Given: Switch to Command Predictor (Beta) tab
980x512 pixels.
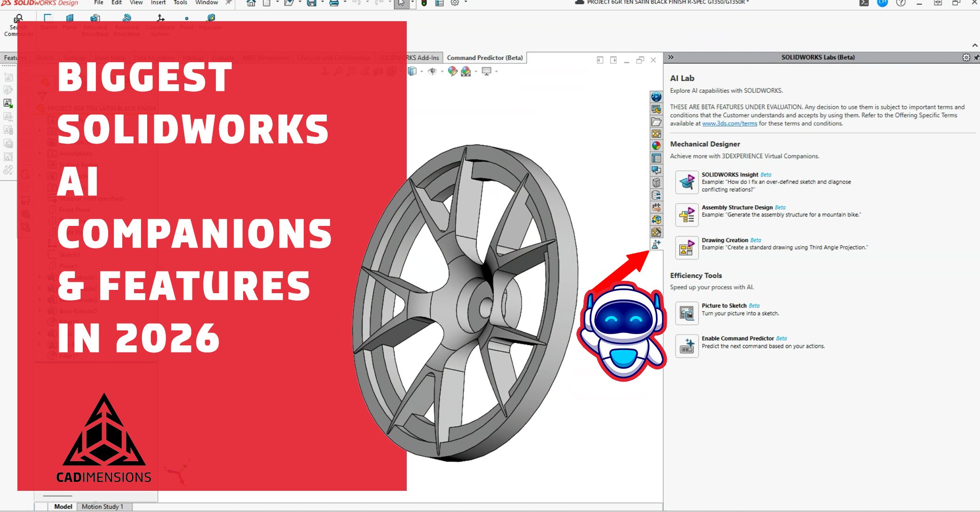Looking at the screenshot, I should pos(484,58).
